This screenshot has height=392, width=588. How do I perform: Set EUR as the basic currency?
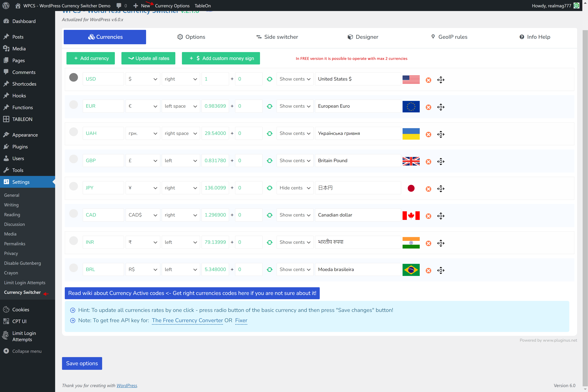pyautogui.click(x=73, y=104)
